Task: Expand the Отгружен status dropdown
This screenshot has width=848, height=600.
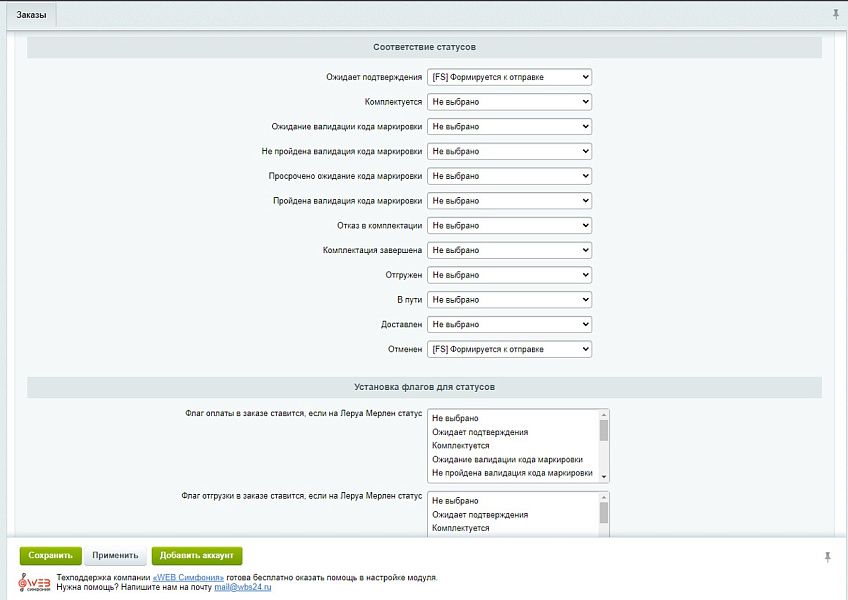Action: click(x=509, y=275)
